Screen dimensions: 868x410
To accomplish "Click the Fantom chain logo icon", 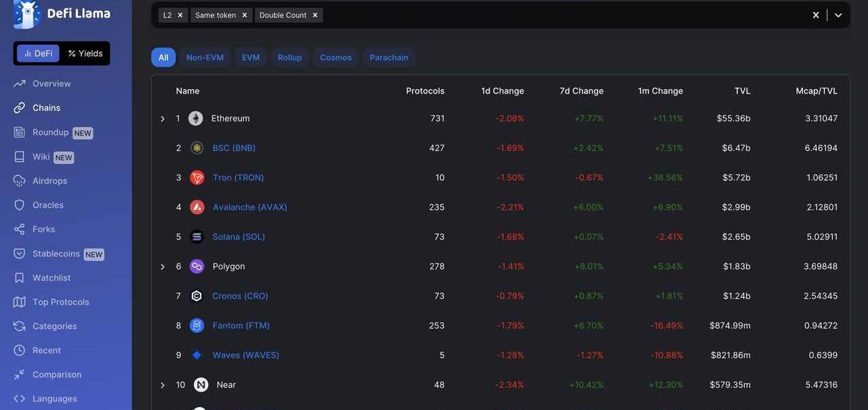I will [x=197, y=326].
